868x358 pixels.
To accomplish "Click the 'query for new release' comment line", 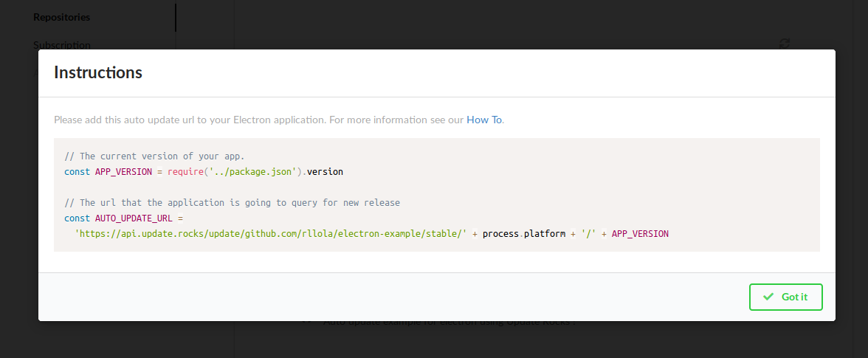I will pyautogui.click(x=232, y=203).
